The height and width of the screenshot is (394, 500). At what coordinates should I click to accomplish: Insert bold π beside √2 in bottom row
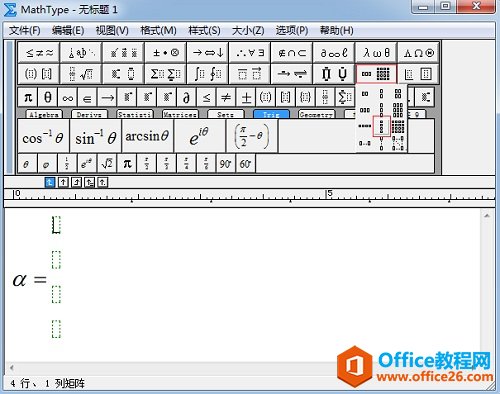click(x=127, y=164)
